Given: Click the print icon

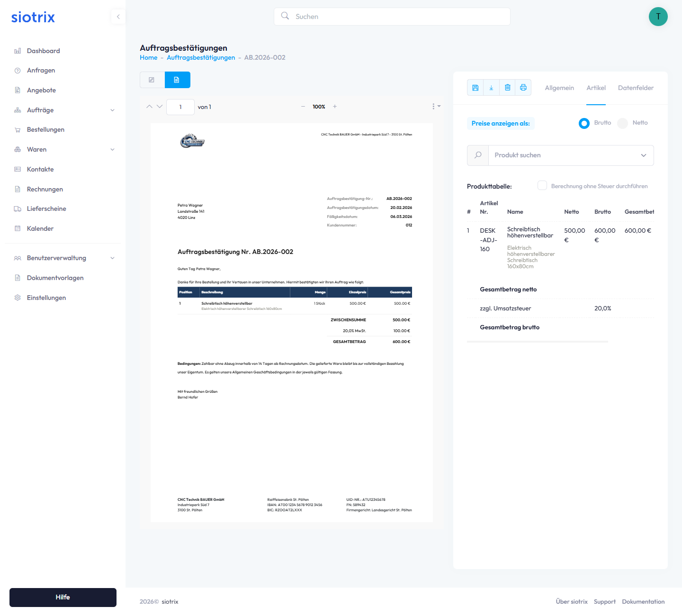Looking at the screenshot, I should 523,88.
